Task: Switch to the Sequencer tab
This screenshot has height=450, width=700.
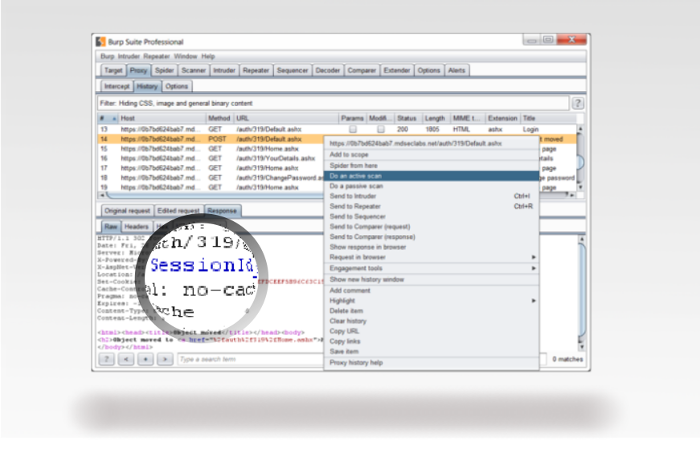Action: [x=292, y=71]
